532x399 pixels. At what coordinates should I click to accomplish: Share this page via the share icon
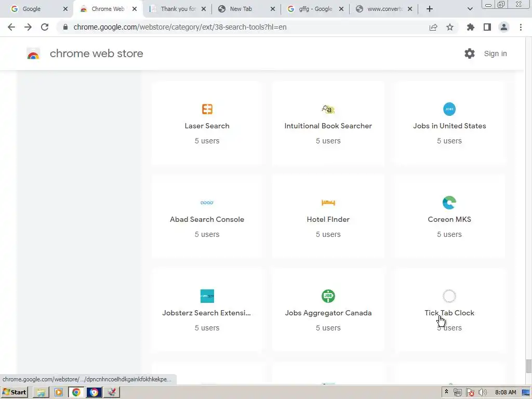coord(433,27)
